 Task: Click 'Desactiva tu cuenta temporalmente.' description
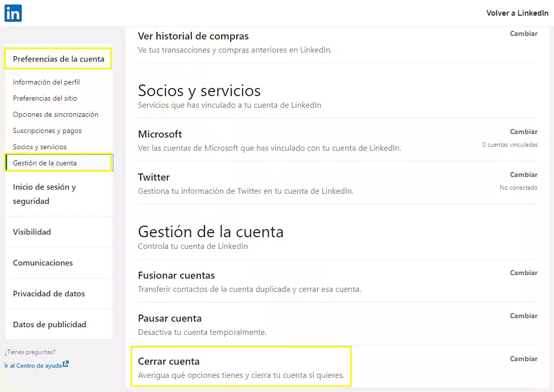coord(202,332)
